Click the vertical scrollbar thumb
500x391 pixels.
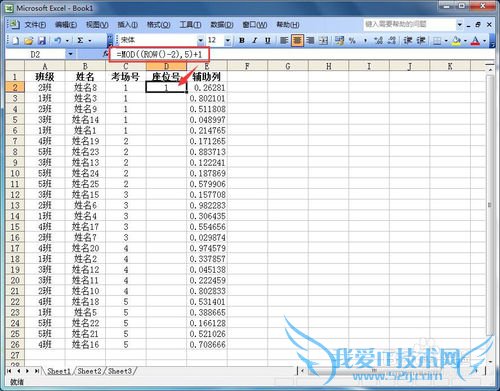(x=489, y=205)
